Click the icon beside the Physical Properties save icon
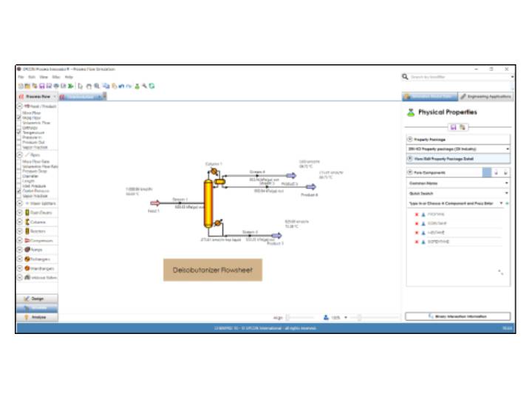The width and height of the screenshot is (532, 399). pyautogui.click(x=462, y=127)
